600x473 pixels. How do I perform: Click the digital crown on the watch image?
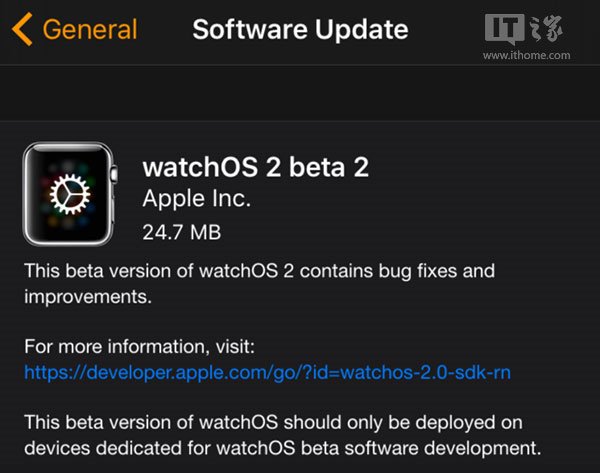114,173
